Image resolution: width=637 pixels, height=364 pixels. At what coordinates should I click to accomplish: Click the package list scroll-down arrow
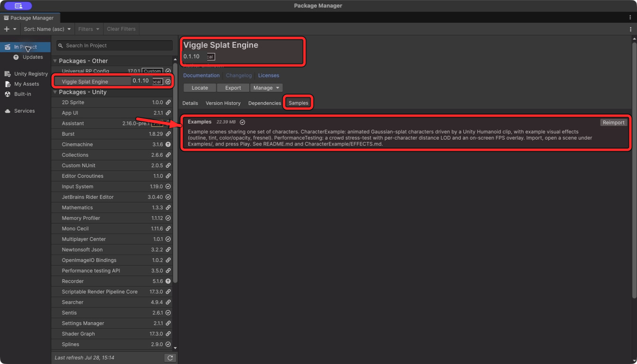tap(175, 348)
